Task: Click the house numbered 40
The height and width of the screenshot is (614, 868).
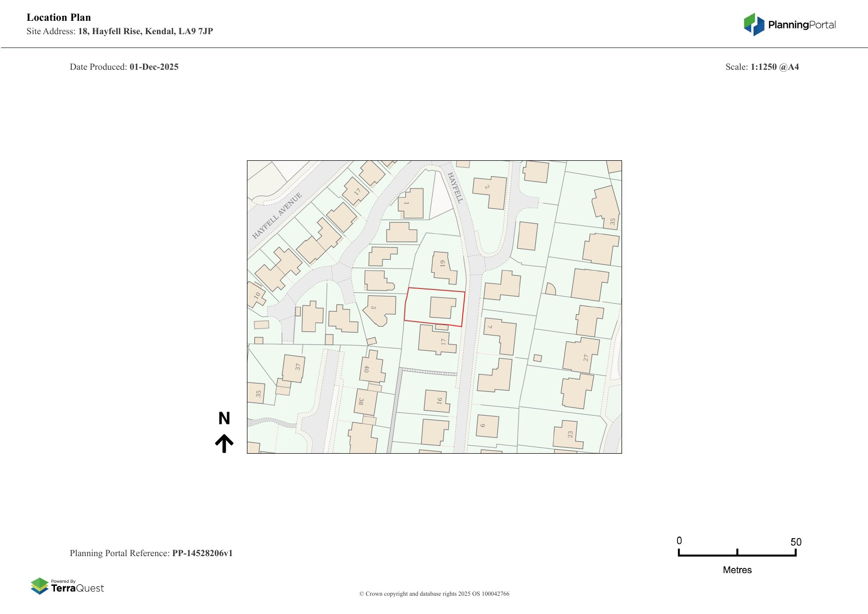Action: (372, 367)
